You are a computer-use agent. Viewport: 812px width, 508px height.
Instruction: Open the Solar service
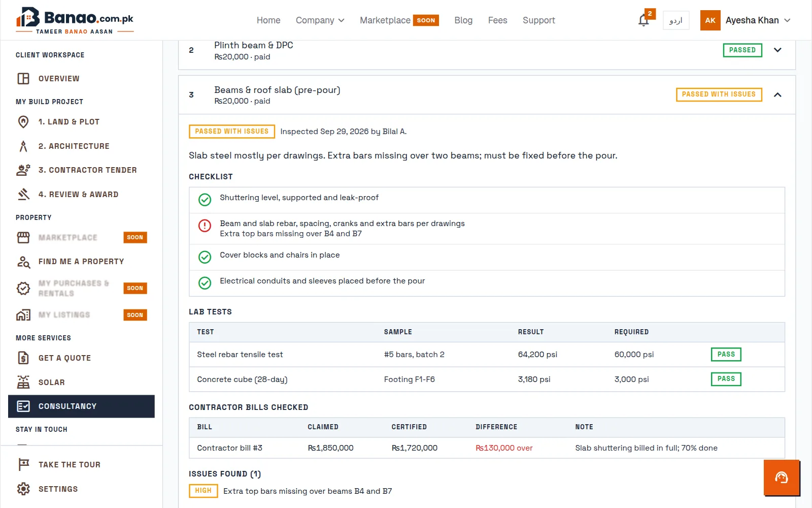click(x=81, y=383)
